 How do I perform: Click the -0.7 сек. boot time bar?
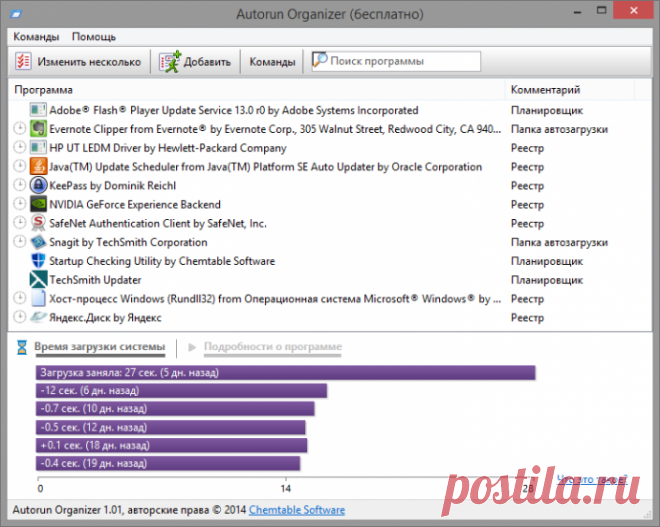point(175,409)
